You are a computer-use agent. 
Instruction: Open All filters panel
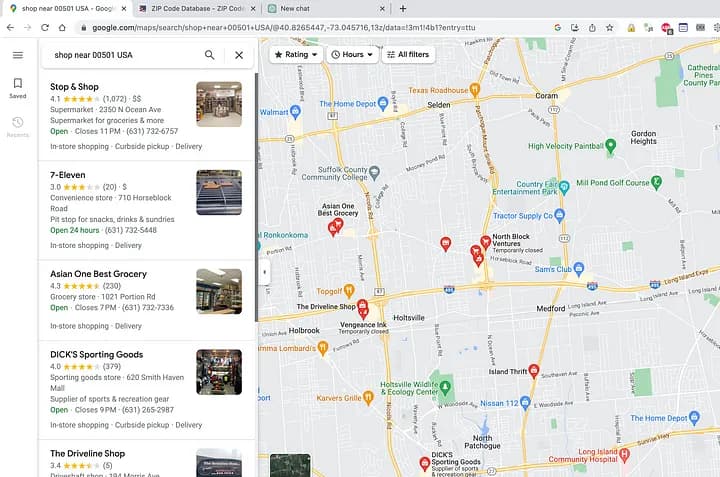coord(408,55)
